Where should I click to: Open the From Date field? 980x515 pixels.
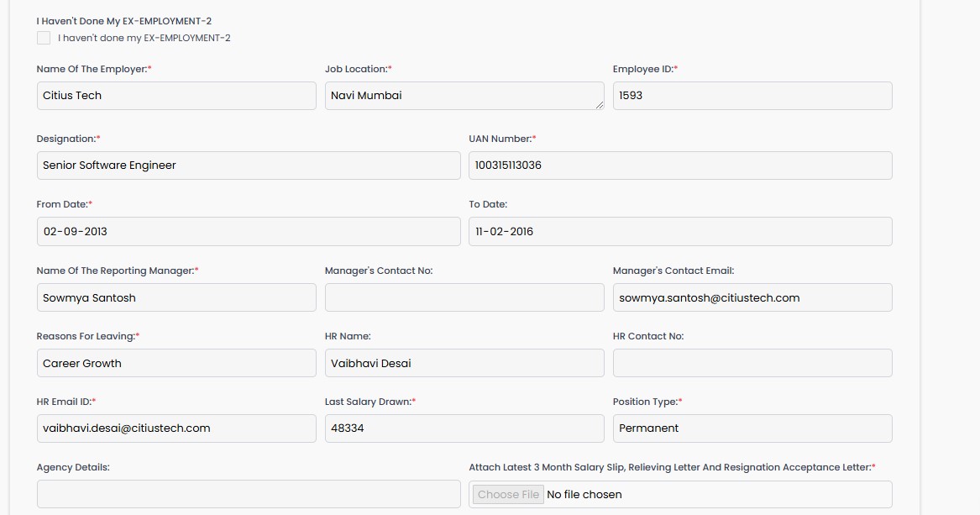point(249,232)
